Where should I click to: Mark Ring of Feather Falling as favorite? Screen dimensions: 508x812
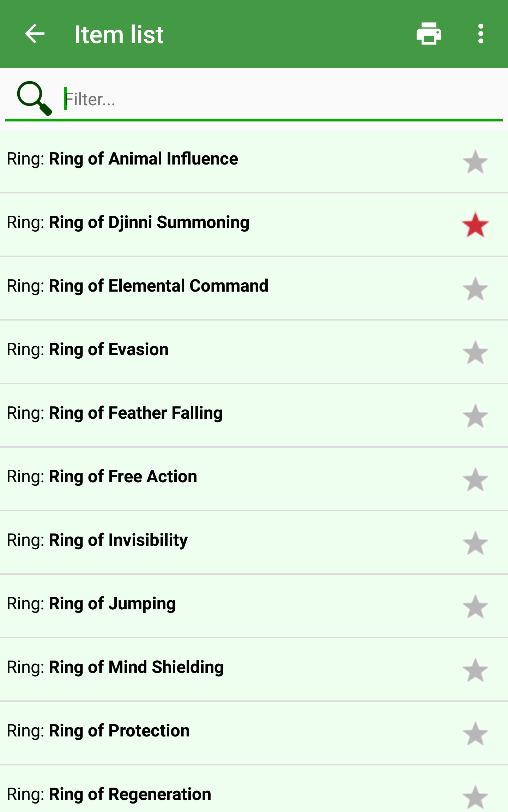pos(475,416)
